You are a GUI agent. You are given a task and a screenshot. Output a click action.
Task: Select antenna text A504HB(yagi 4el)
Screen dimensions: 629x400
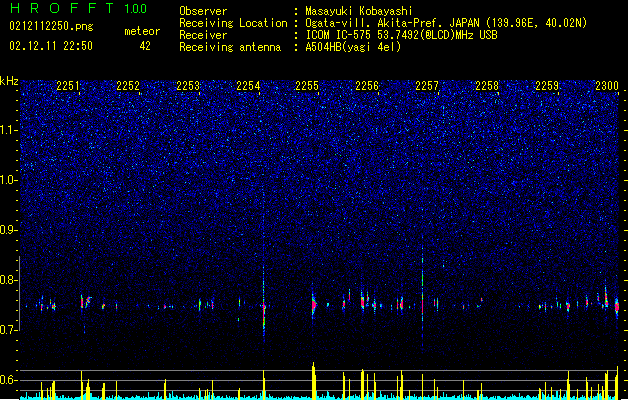click(x=353, y=47)
